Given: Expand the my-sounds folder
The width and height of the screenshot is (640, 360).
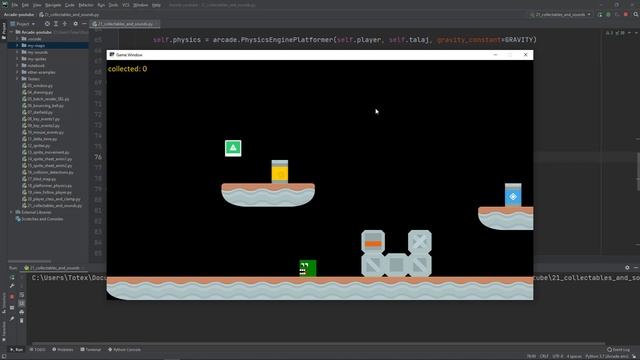Looking at the screenshot, I should point(17,52).
